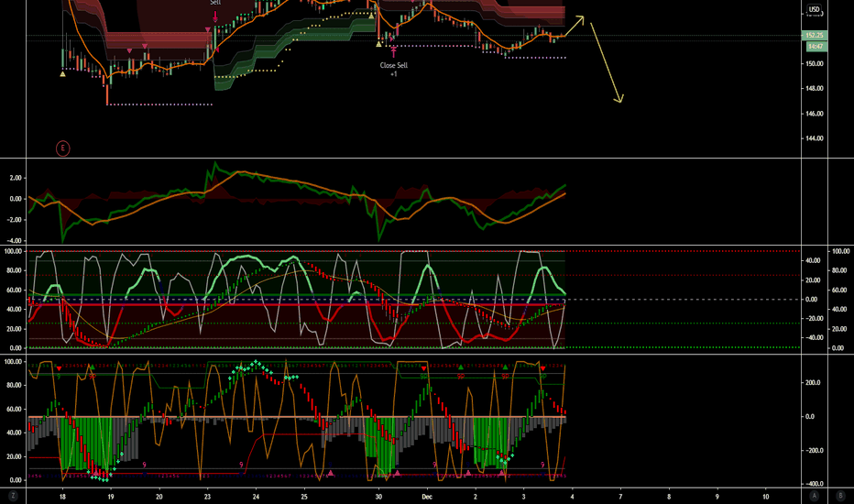Click date 24 on the time axis
Viewport: 854px width, 504px height.
click(256, 497)
